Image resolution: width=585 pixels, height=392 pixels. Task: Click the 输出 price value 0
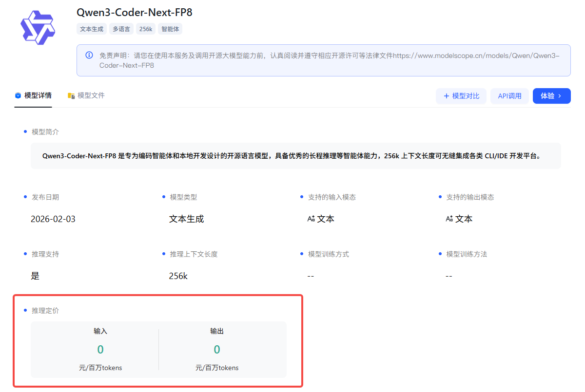click(x=217, y=349)
